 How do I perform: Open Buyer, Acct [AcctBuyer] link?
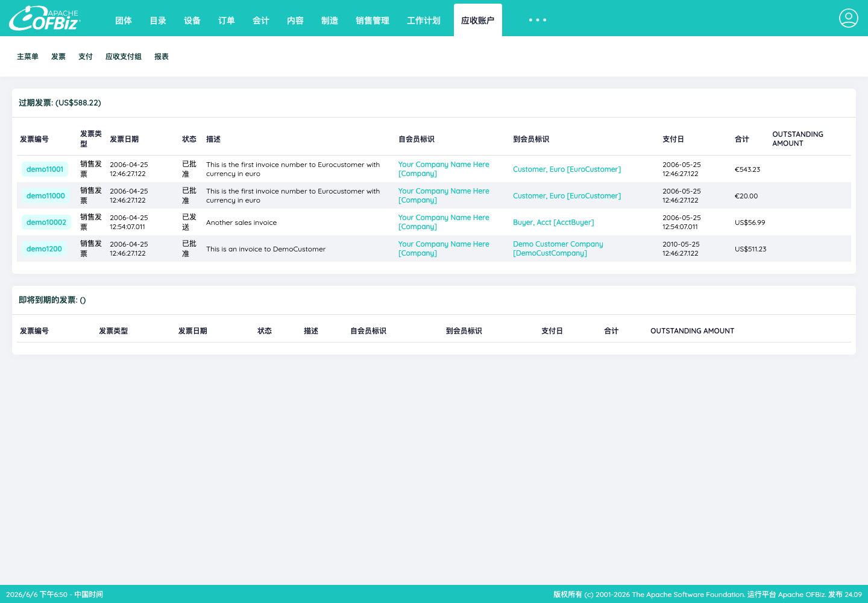coord(553,223)
